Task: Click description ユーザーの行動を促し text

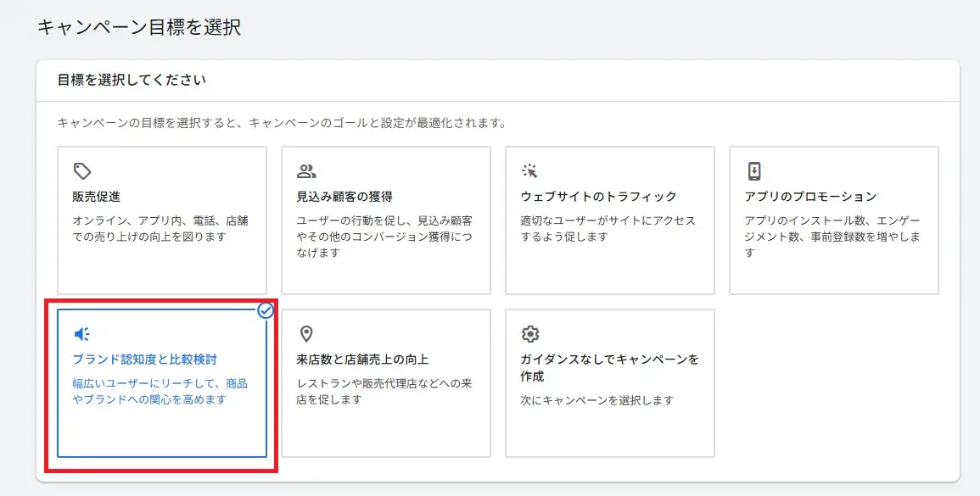Action: [384, 237]
